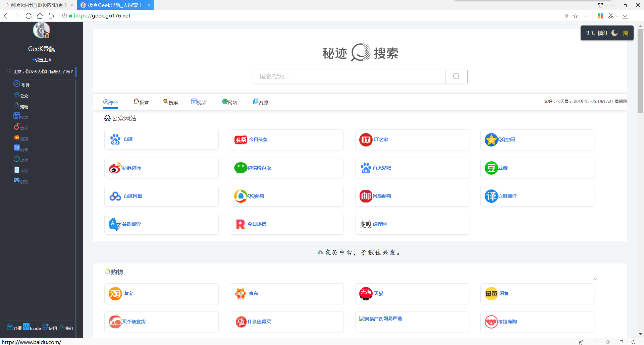This screenshot has width=644, height=345.
Task: Click the QQ邮箱 icon
Action: [240, 196]
